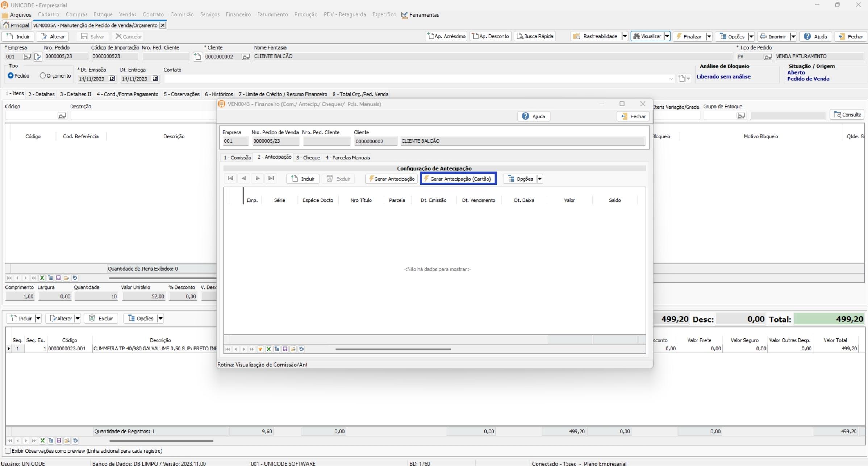Screen dimensions: 868x466
Task: Switch to the 3 - Cheque tab
Action: point(308,158)
